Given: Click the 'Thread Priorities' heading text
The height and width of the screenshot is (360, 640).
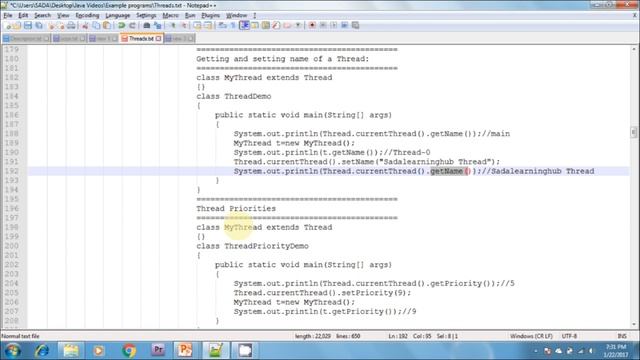Looking at the screenshot, I should pyautogui.click(x=236, y=209).
